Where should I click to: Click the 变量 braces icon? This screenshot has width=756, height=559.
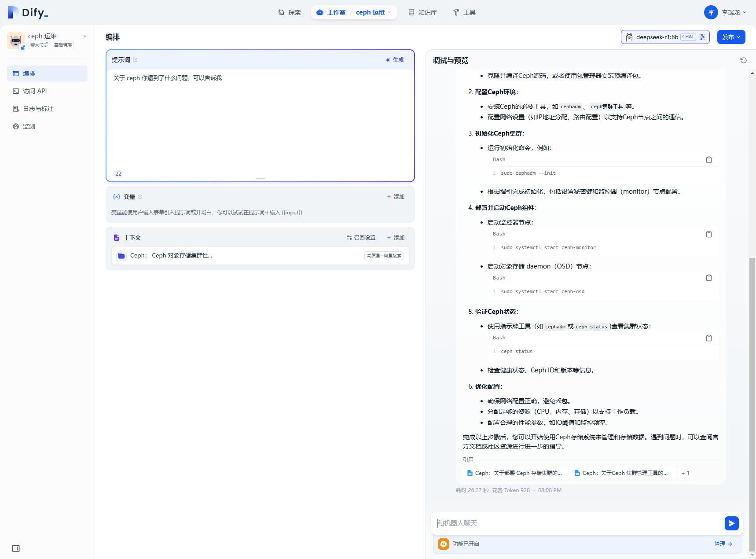coord(117,197)
